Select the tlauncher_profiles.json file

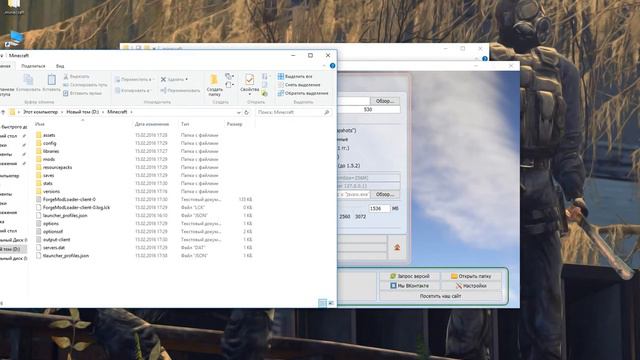coord(66,256)
